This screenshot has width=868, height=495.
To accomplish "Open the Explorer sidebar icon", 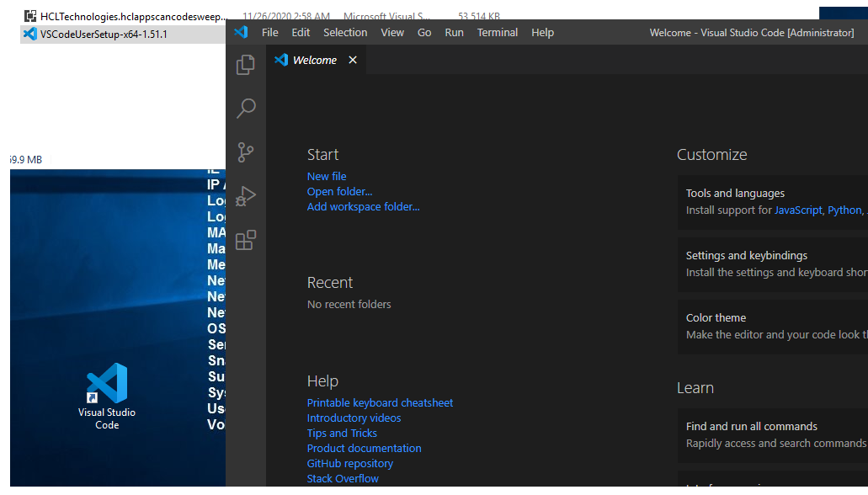I will (245, 64).
